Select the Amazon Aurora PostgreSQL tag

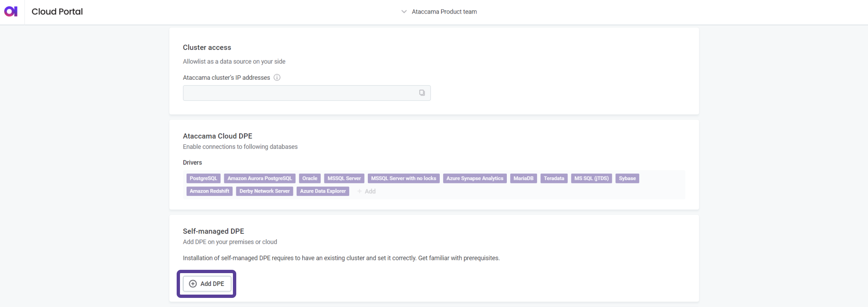[x=259, y=178]
